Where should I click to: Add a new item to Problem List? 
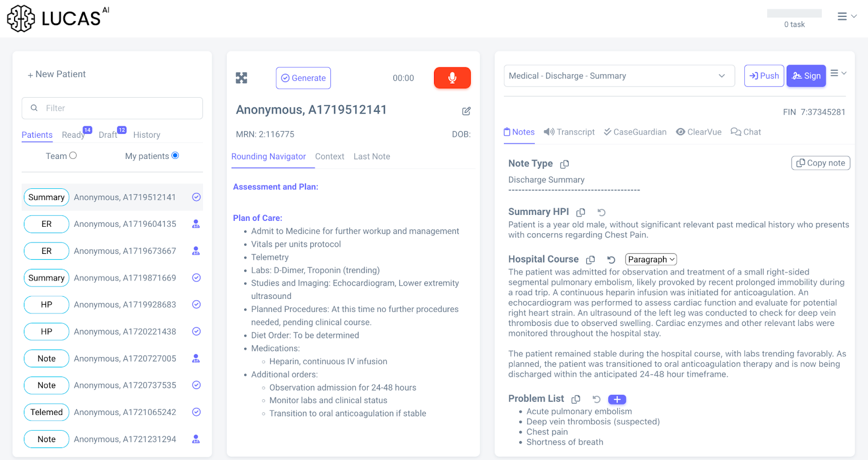[617, 399]
